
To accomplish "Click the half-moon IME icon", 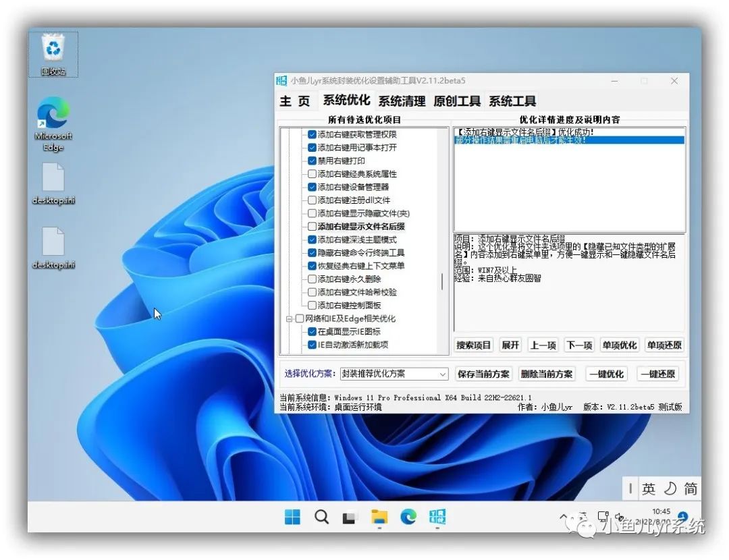I will pos(670,489).
